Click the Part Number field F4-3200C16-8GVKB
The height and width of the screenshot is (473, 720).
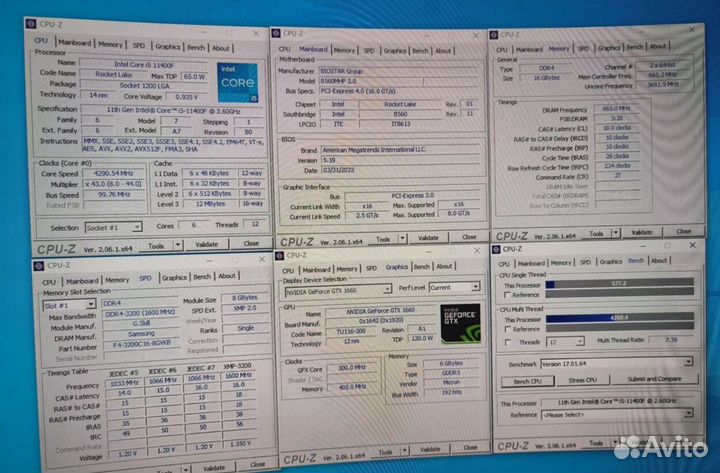point(141,343)
